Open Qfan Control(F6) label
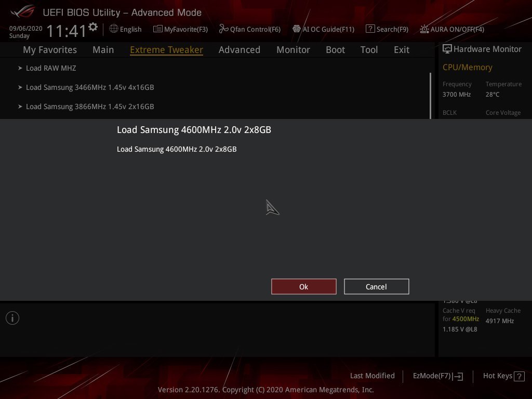Screen dimensions: 532x399 pyautogui.click(x=255, y=30)
